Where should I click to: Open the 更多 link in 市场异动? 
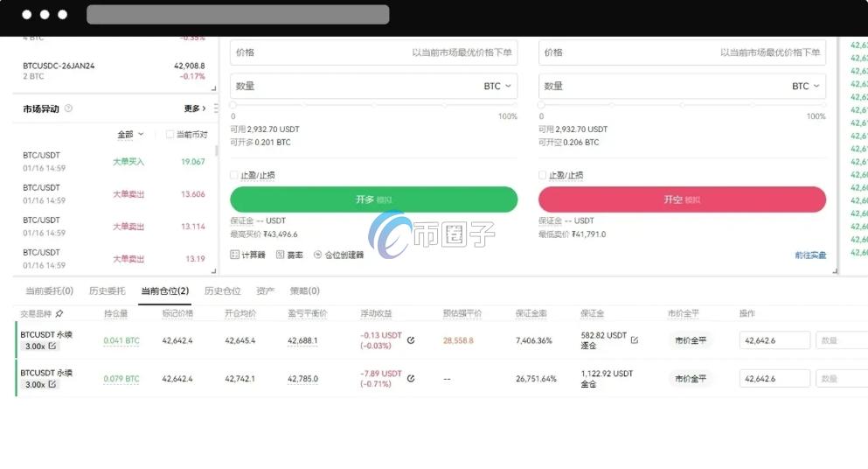click(195, 108)
